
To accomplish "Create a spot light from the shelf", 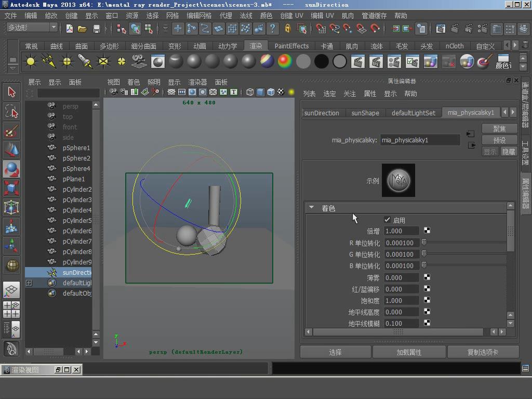I will (x=85, y=61).
